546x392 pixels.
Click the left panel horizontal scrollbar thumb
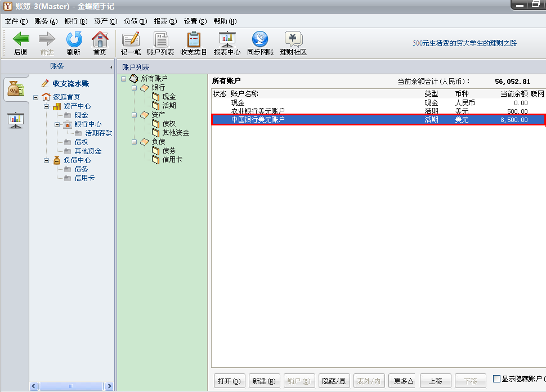click(71, 386)
